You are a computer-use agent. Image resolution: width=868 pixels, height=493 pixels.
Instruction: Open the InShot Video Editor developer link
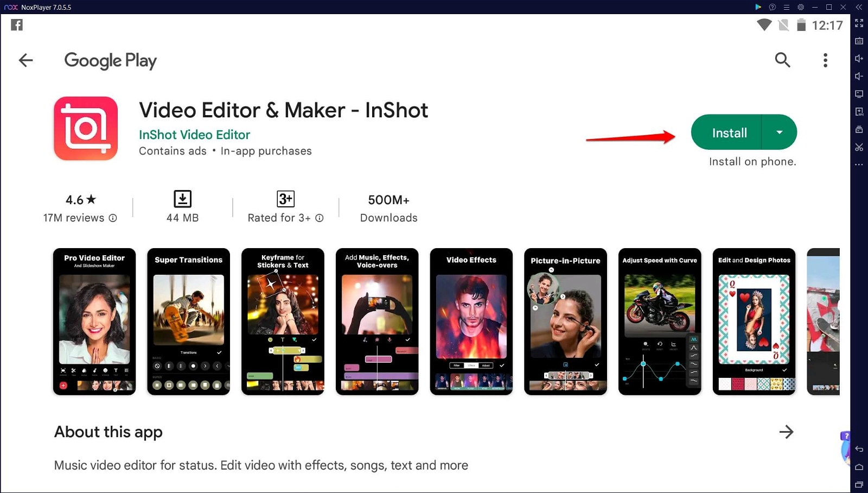click(194, 135)
